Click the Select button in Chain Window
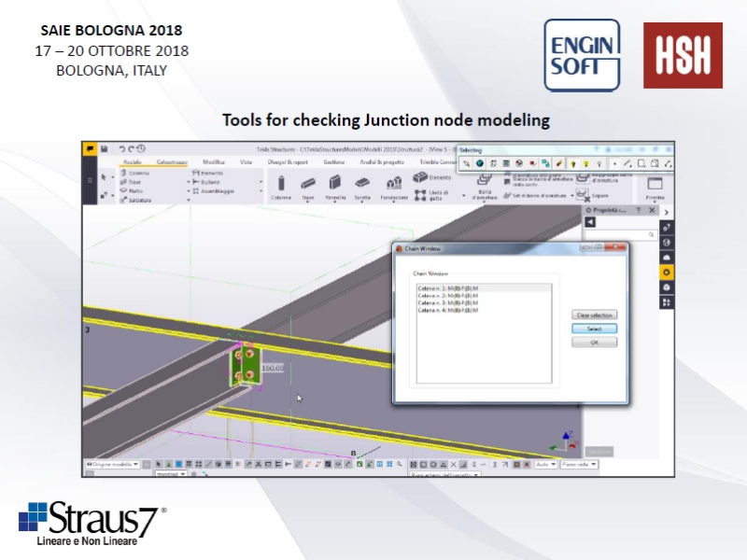 point(594,329)
